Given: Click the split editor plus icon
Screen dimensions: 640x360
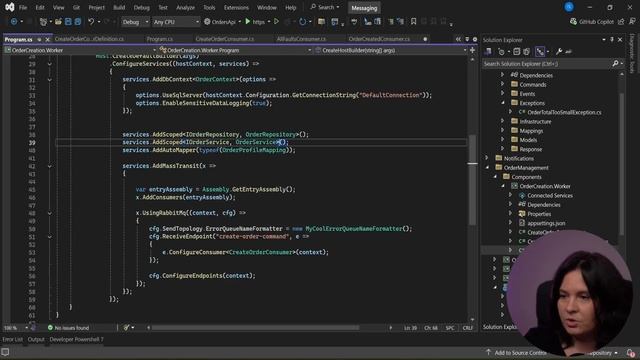Looking at the screenshot, I should point(472,50).
